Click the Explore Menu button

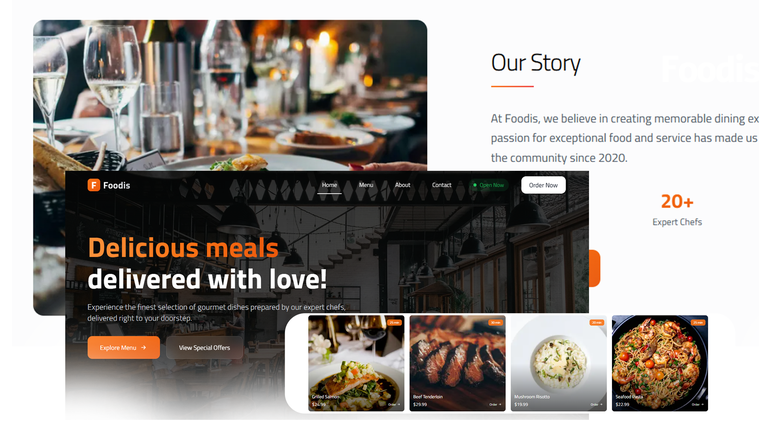click(x=123, y=348)
